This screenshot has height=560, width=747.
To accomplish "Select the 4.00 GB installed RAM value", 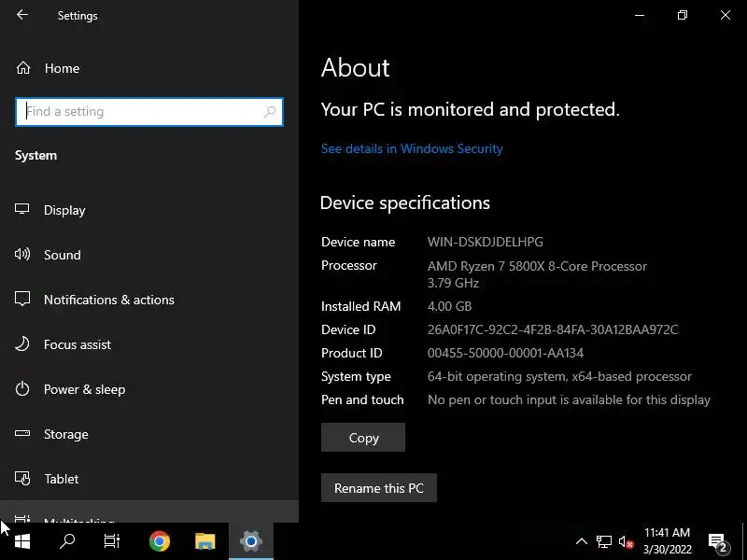I will [449, 306].
